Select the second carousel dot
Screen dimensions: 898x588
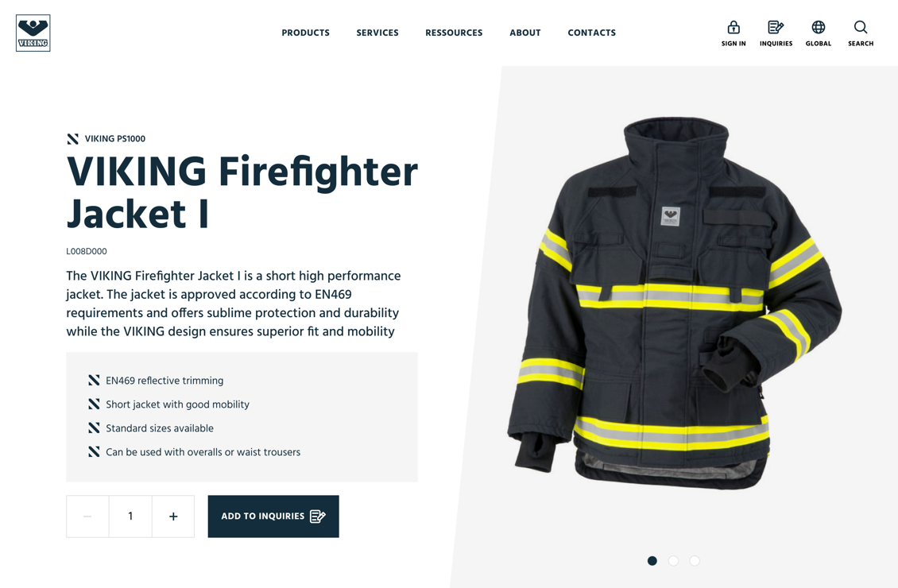point(674,560)
